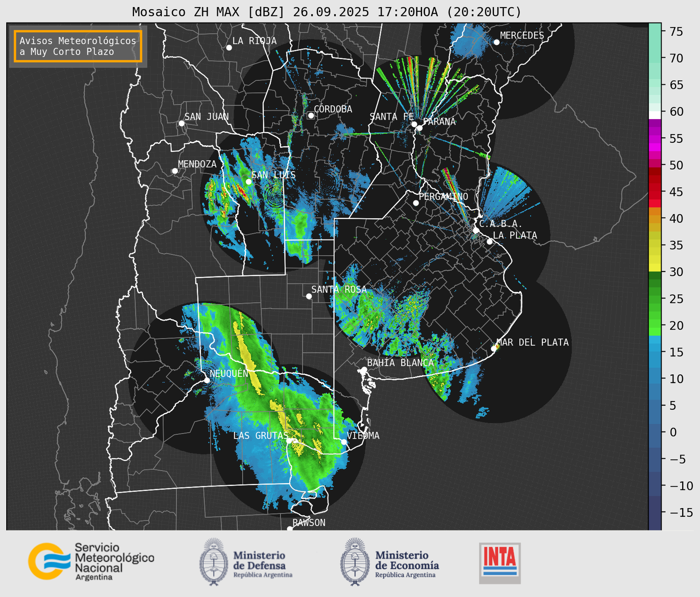Click the SAN JUAN city marker dot

pos(181,123)
